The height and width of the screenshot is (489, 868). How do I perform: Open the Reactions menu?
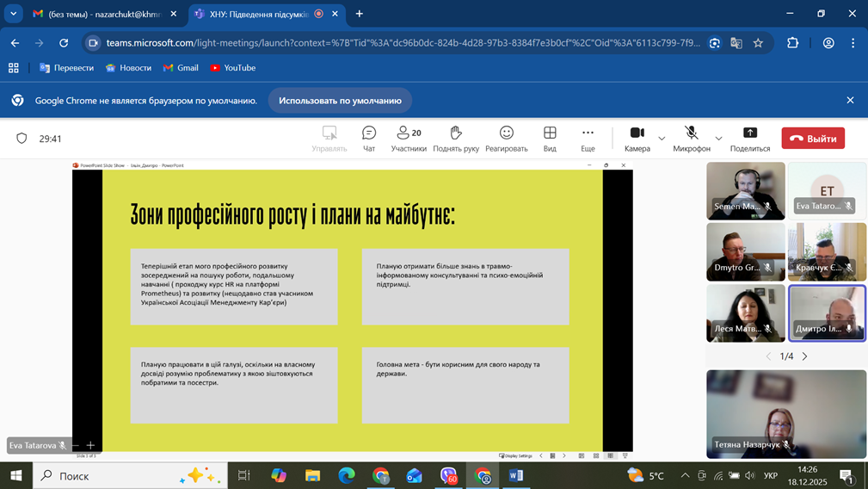pos(507,138)
